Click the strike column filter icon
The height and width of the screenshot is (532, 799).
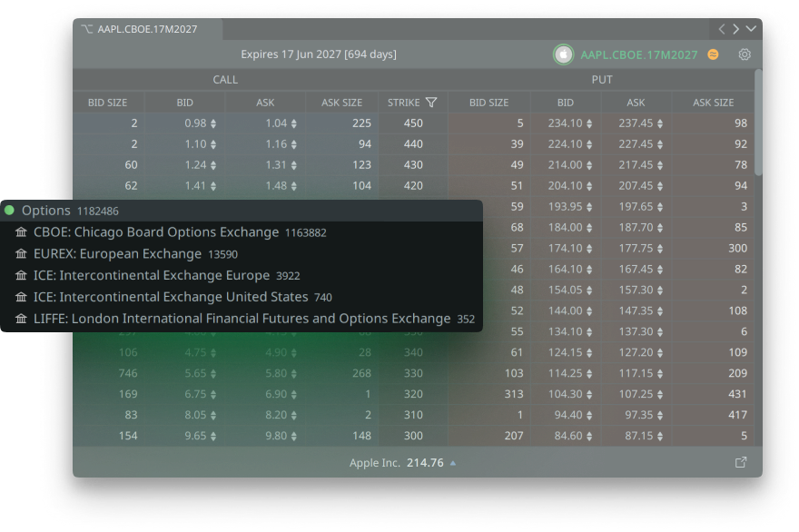point(431,103)
